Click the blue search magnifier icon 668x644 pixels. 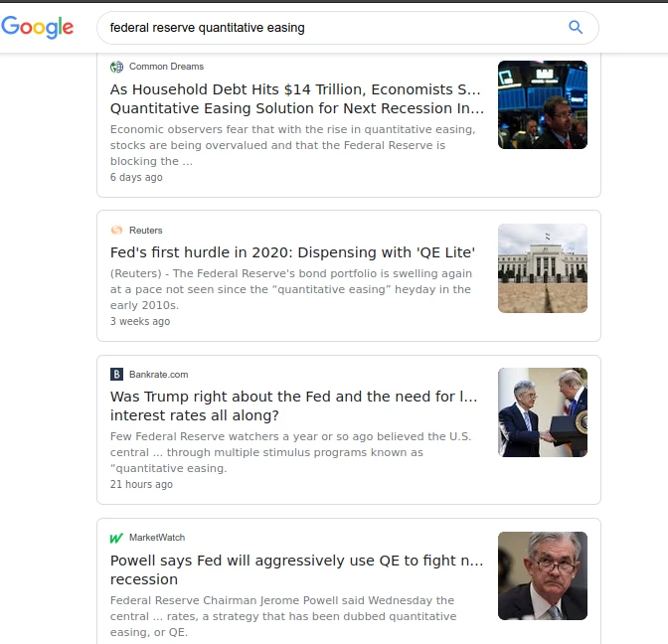pos(576,27)
